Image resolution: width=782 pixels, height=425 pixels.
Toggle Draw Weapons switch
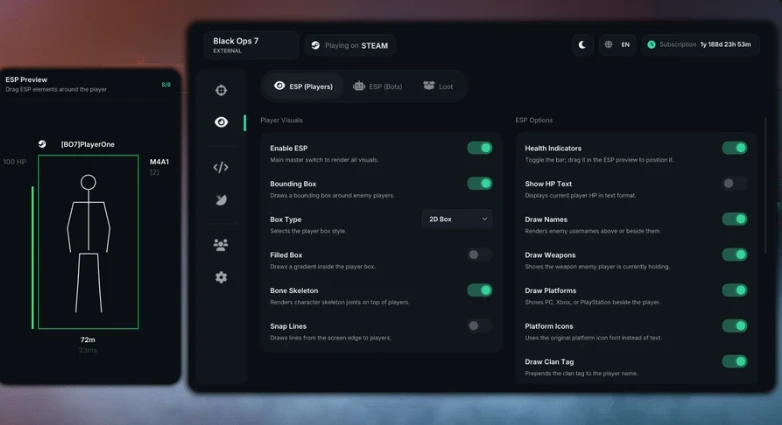pyautogui.click(x=735, y=255)
